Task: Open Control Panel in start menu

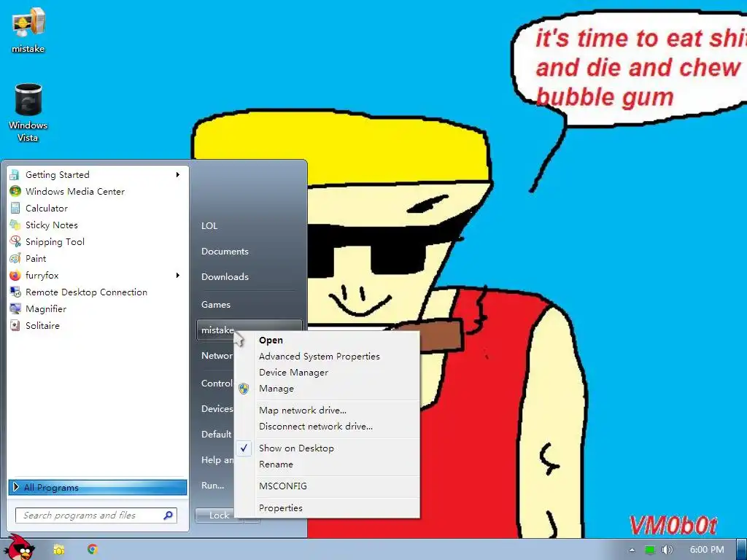Action: 217,384
